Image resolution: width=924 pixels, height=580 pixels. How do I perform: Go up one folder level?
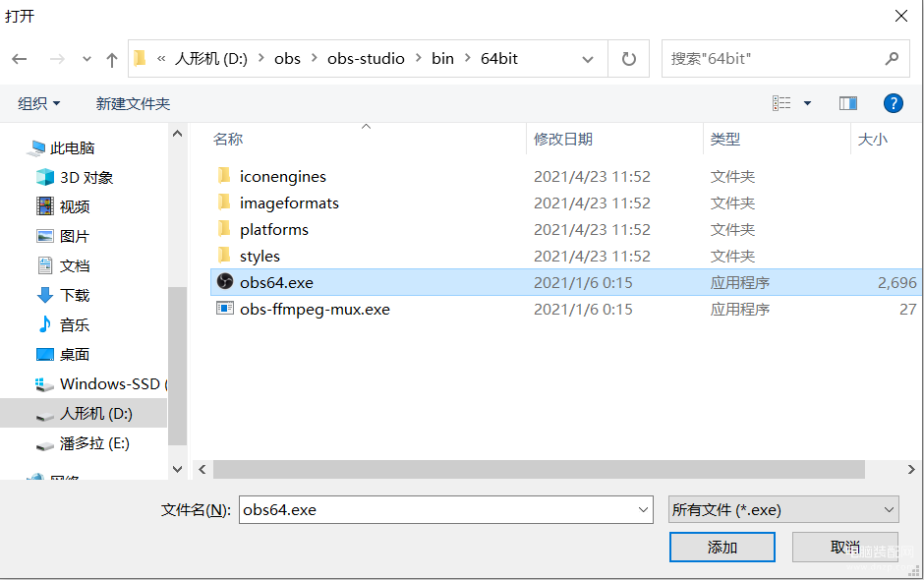112,59
